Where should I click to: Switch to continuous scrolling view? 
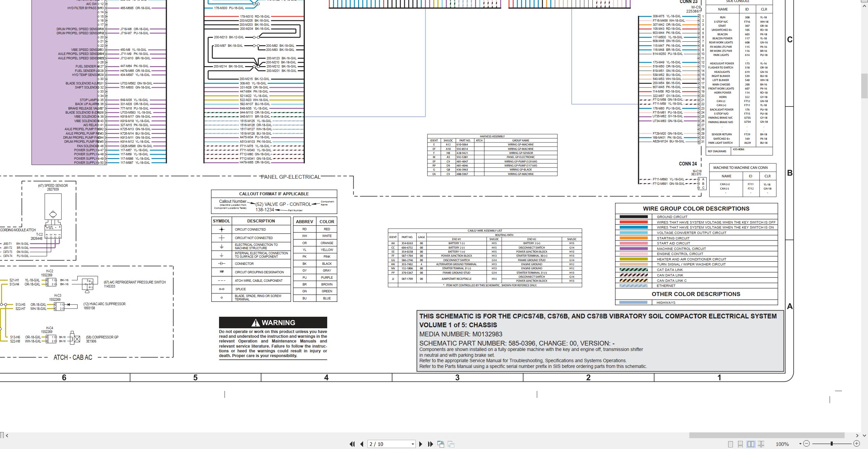(741, 444)
